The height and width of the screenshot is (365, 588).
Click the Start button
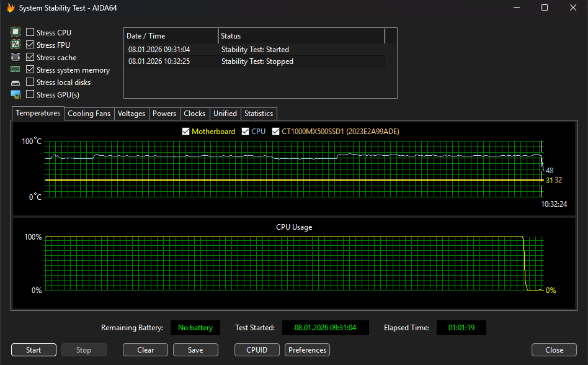[x=33, y=350]
